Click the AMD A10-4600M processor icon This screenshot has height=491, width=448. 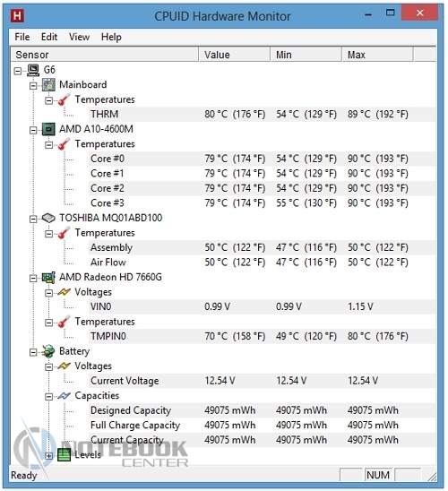(x=48, y=129)
